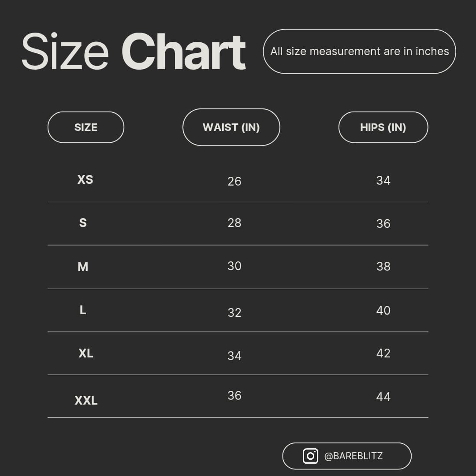Click hips value 42 for XL
The height and width of the screenshot is (476, 476).
click(383, 353)
